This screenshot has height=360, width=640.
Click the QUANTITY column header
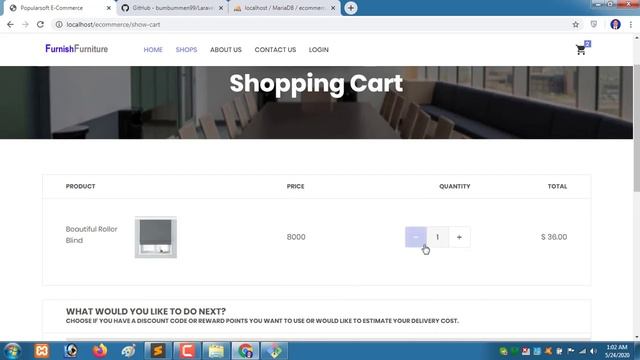point(455,186)
